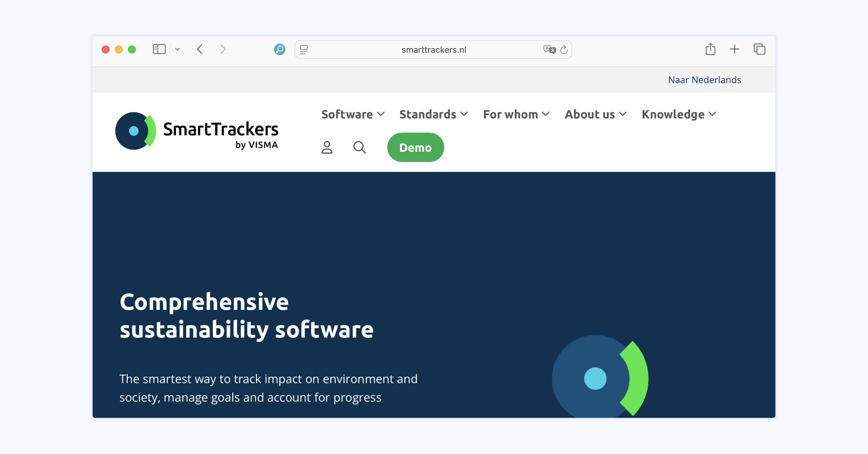Open the Share icon
Viewport: 868px width, 454px height.
(710, 49)
